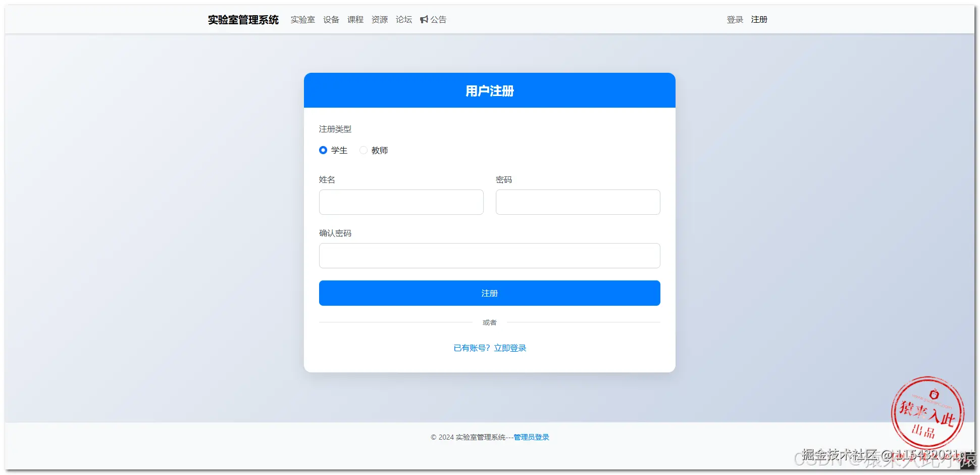Click inside the 姓名 input field

coord(401,202)
